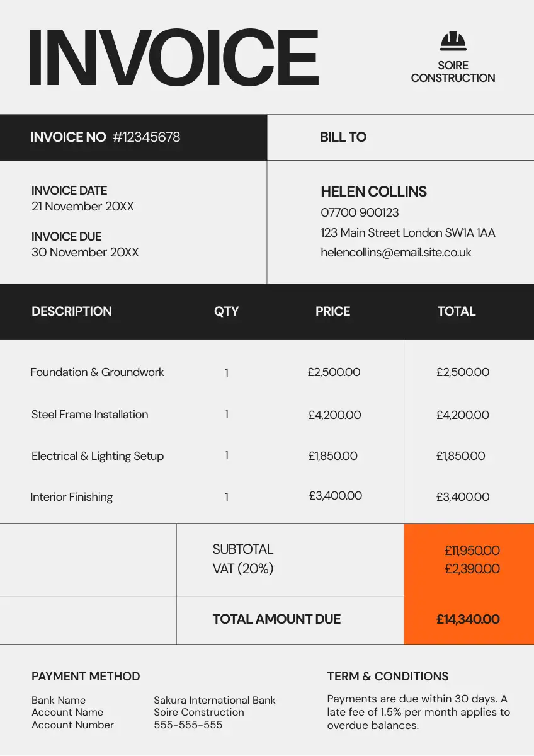Select the customer name Helen Collins
The image size is (534, 756).
(x=373, y=192)
